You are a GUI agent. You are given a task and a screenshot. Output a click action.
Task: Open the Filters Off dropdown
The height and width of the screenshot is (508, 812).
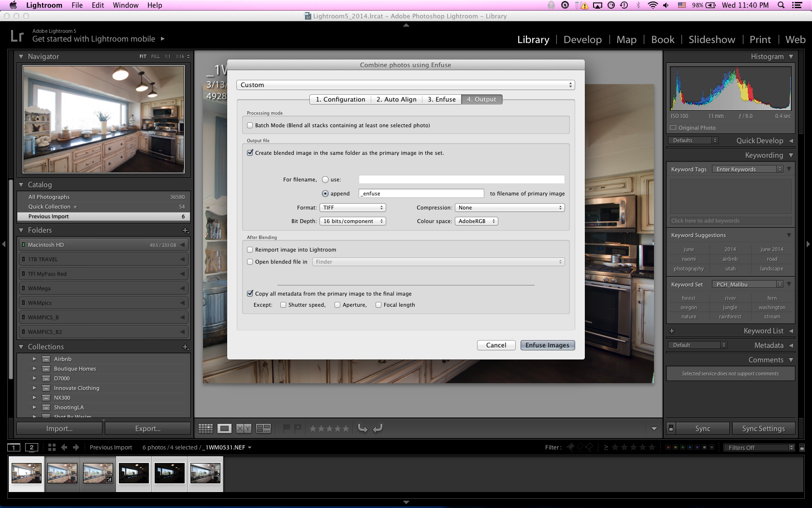click(x=759, y=448)
